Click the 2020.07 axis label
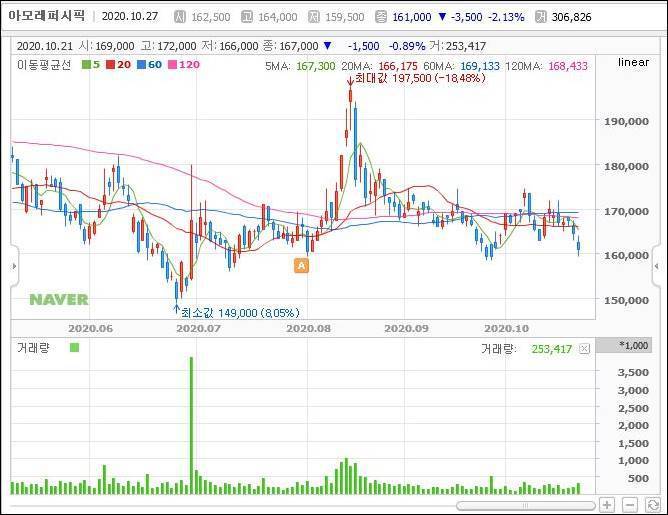This screenshot has height=515, width=668. pos(199,328)
